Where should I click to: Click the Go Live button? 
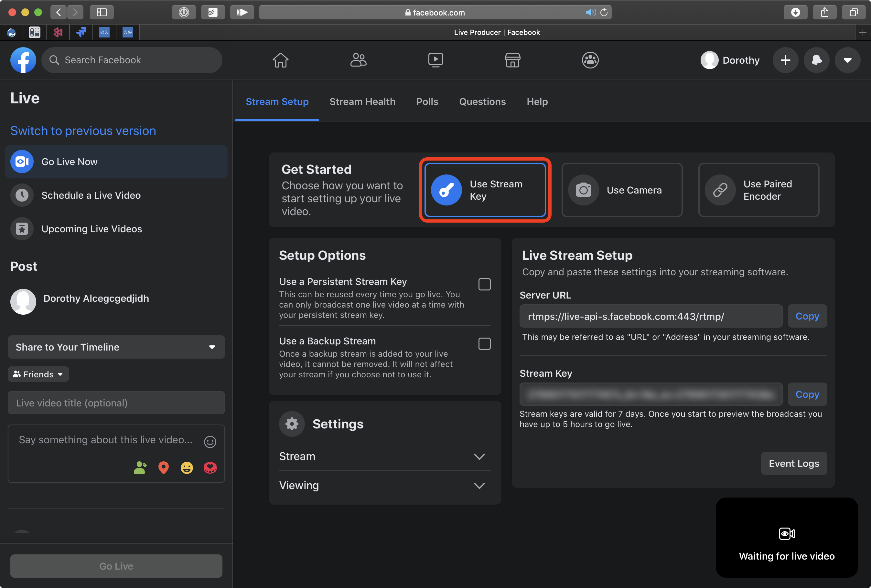click(x=116, y=566)
